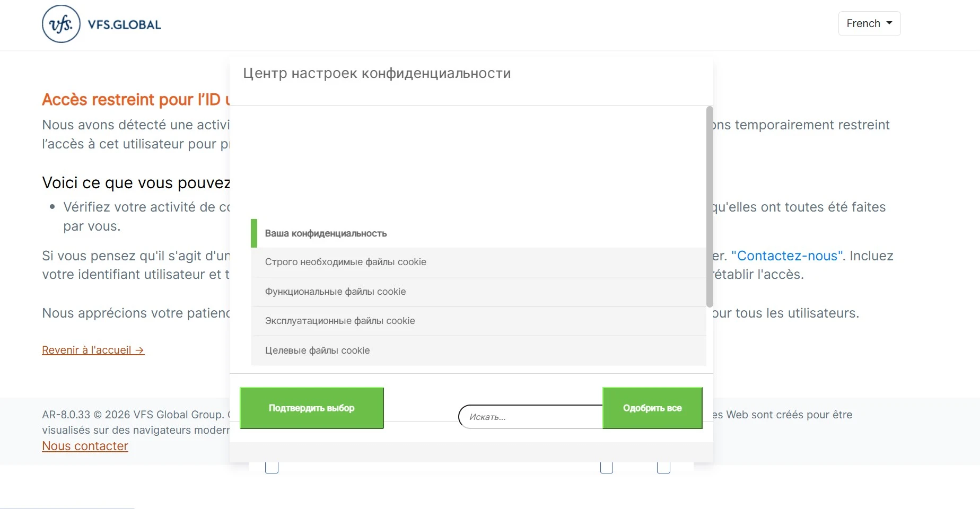980x509 pixels.
Task: Open the Contactez-nous link
Action: point(787,256)
